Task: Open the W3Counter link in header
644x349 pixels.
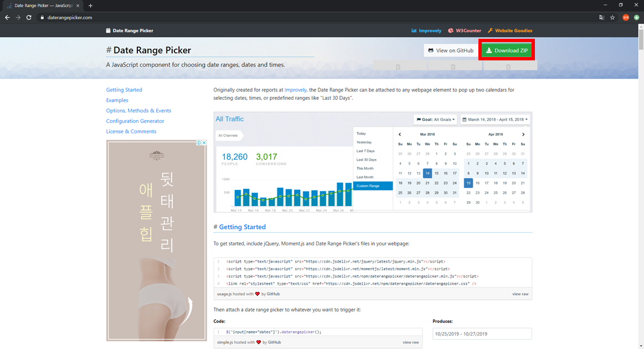Action: point(465,30)
